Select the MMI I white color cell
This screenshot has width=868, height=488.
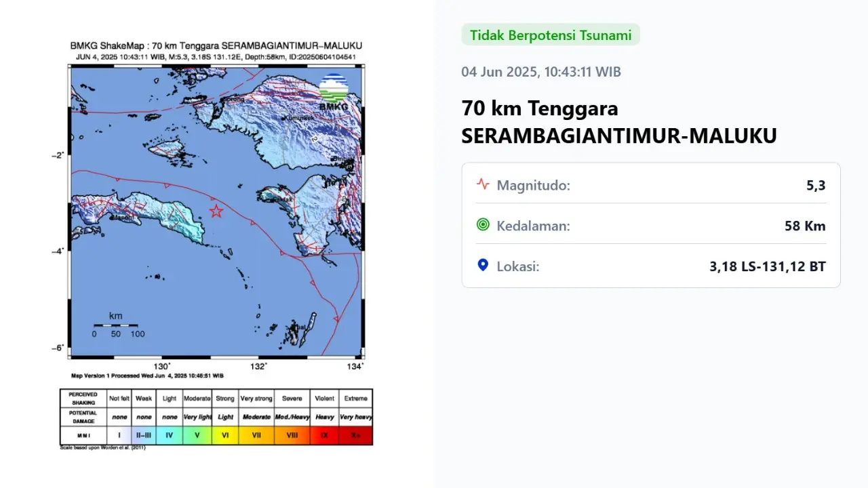click(x=119, y=435)
